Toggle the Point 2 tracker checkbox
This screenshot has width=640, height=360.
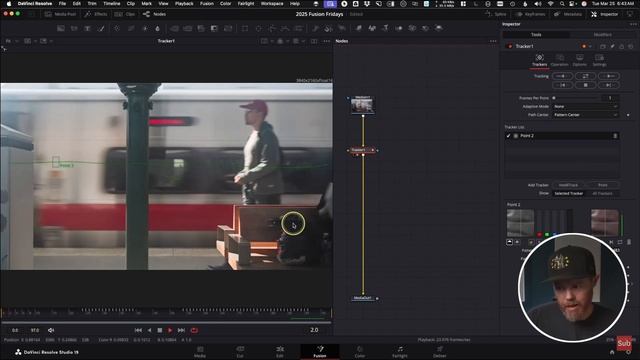(509, 136)
